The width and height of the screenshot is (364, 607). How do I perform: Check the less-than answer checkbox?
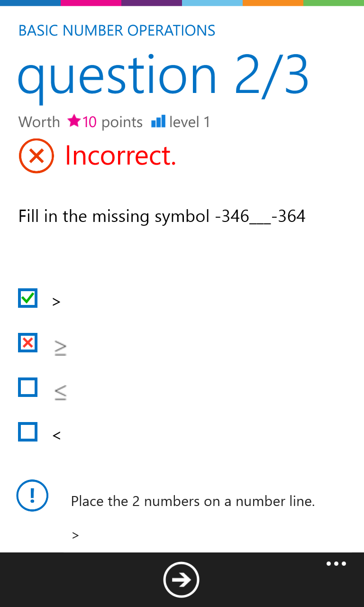pyautogui.click(x=28, y=432)
